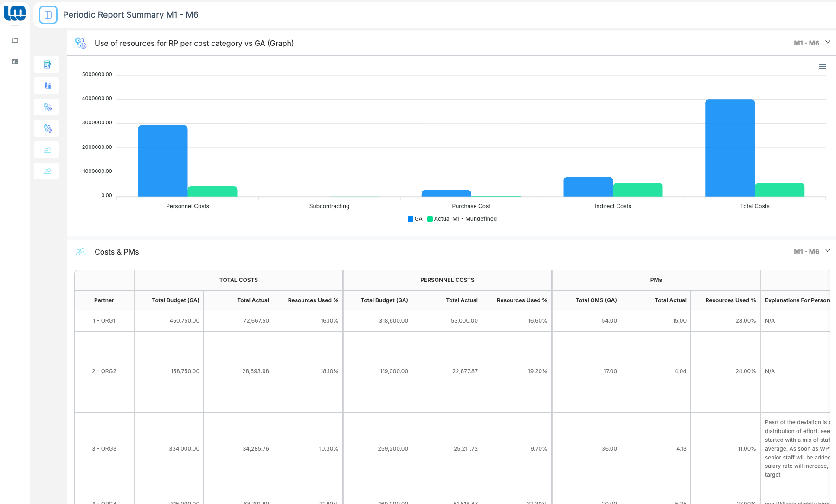Open the bar chart icon in the left rail
Image resolution: width=836 pixels, height=504 pixels.
tap(15, 61)
